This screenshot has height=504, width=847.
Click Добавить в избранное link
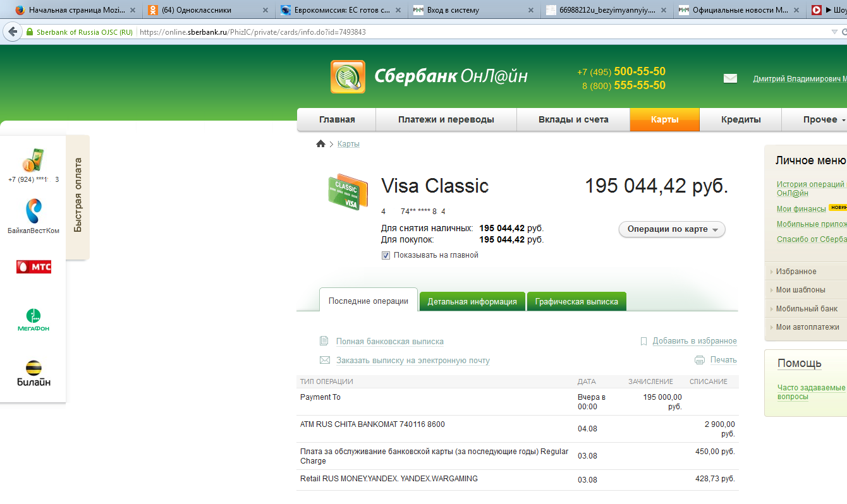695,341
